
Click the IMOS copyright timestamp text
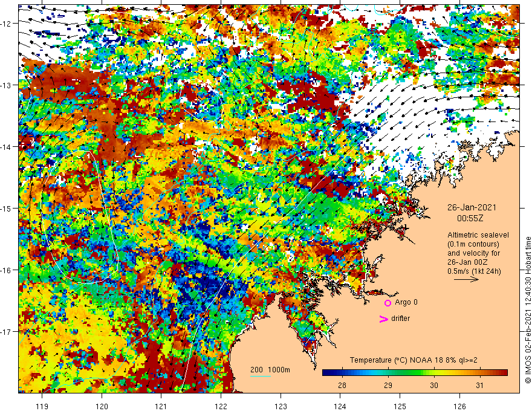point(528,310)
